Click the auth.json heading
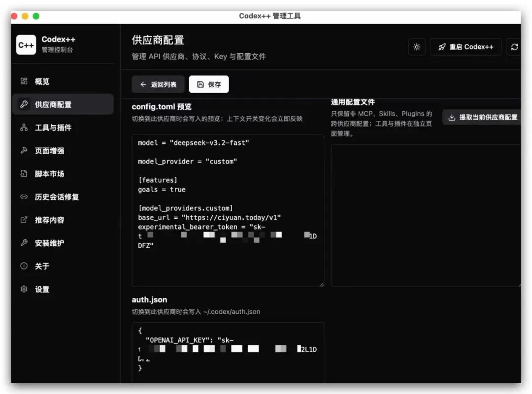 coord(149,299)
